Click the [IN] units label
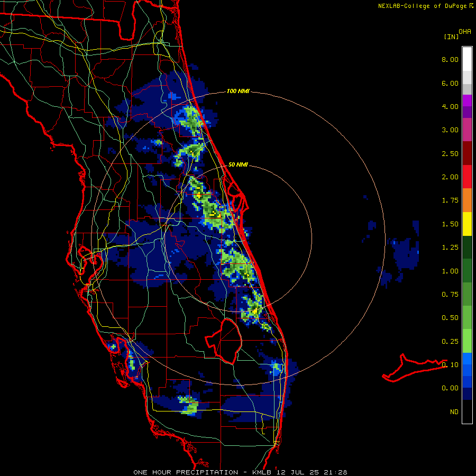 [x=451, y=36]
